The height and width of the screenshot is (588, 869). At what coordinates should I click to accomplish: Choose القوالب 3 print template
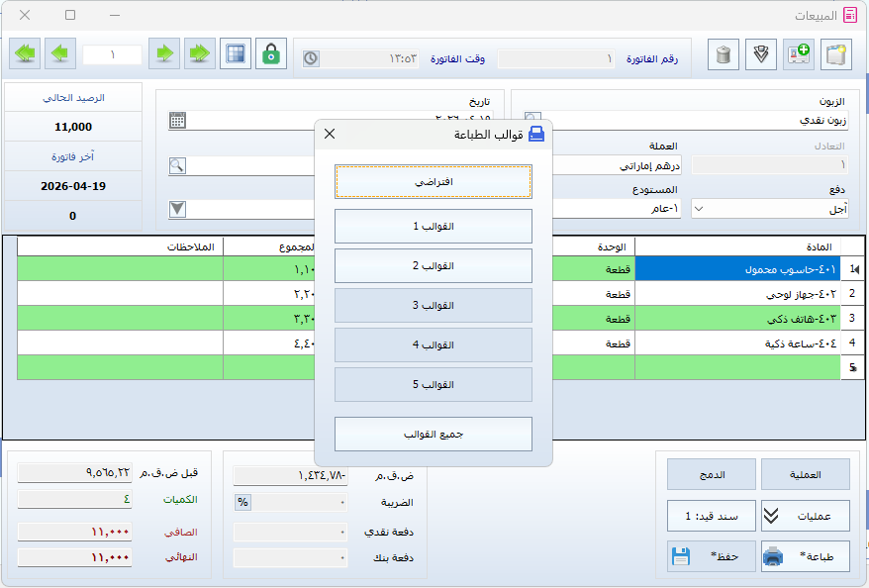click(x=434, y=305)
